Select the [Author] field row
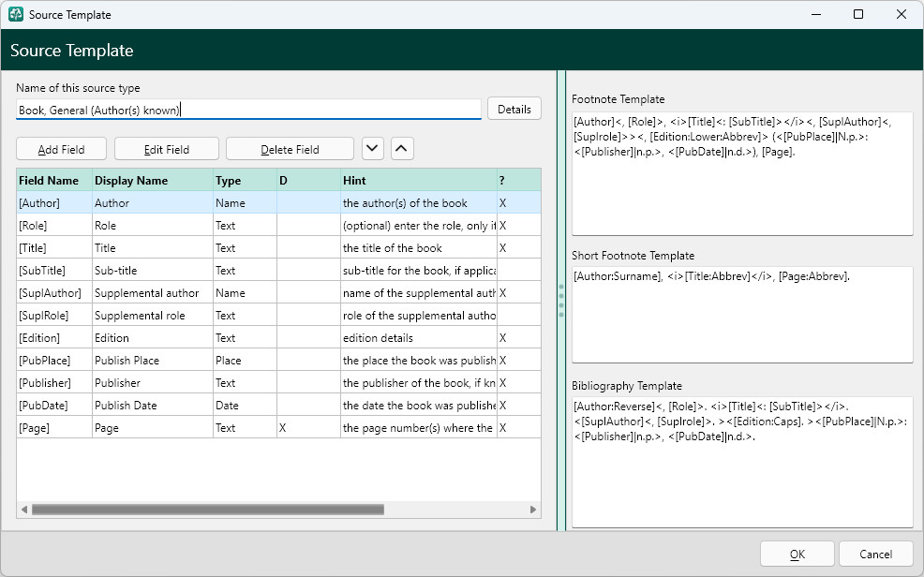Viewport: 924px width, 577px height. pyautogui.click(x=278, y=202)
